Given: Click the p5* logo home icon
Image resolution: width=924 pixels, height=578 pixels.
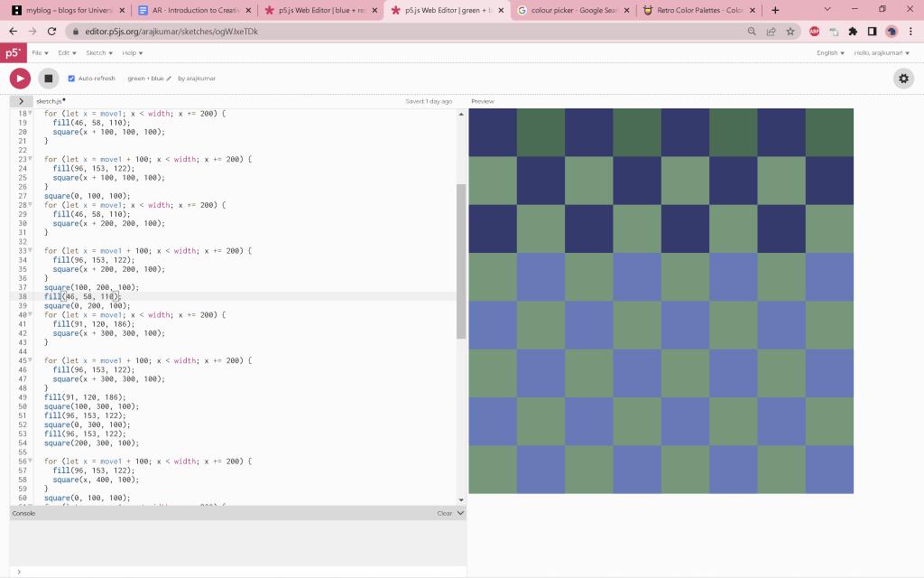Looking at the screenshot, I should (x=13, y=53).
